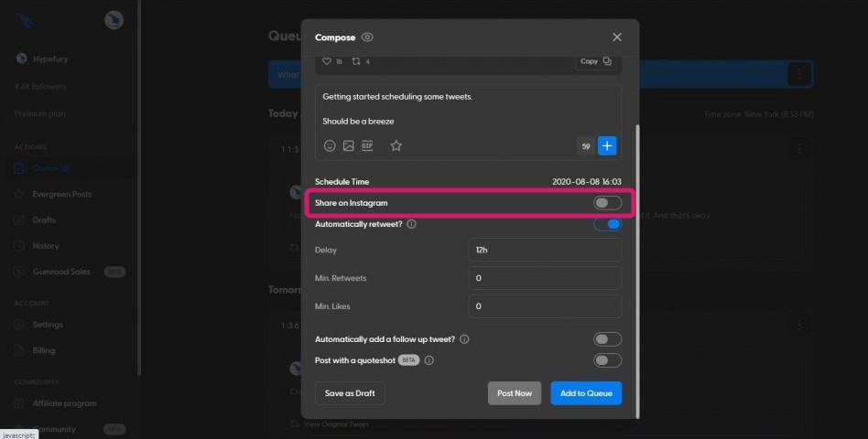868x439 pixels.
Task: Click the GIF icon in composer
Action: (x=367, y=145)
